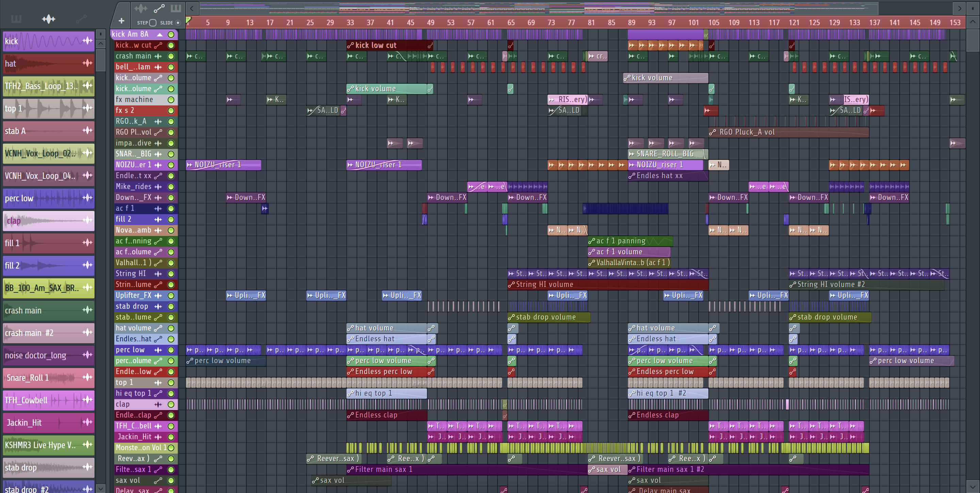Viewport: 980px width, 493px height.
Task: Mute the perc low track
Action: [x=171, y=350]
